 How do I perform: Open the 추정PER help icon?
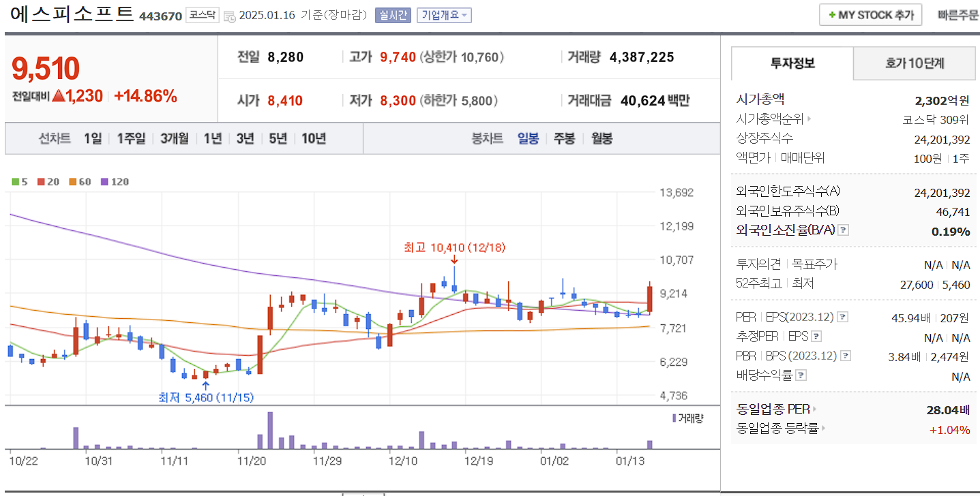(816, 336)
